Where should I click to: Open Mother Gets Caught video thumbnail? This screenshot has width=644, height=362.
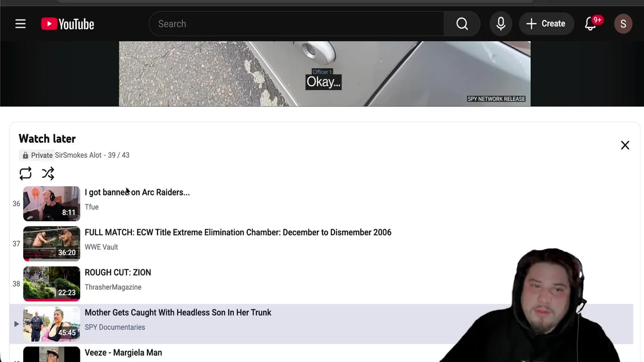coord(51,324)
